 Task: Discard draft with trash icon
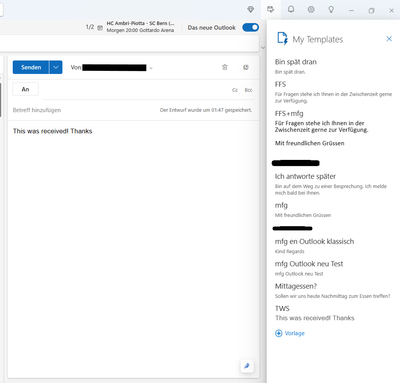click(x=225, y=67)
